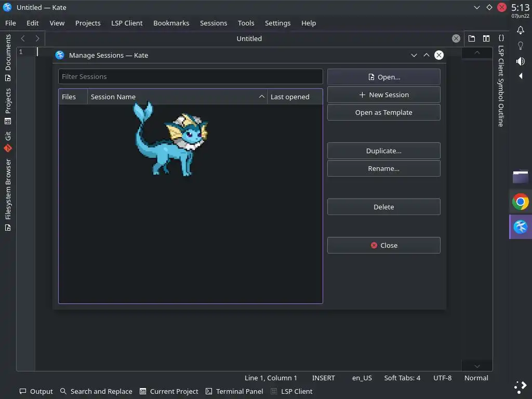Viewport: 532px width, 399px height.
Task: Go back with the left arrow icon
Action: [23, 38]
